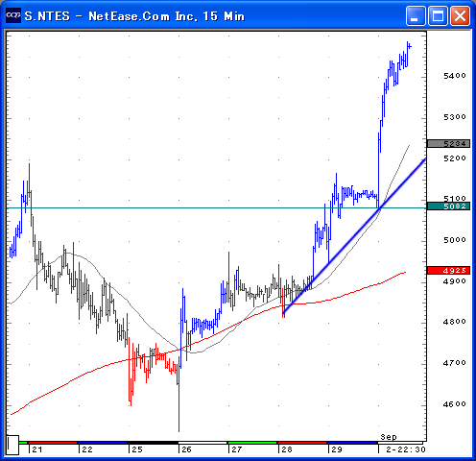Click the 5400 price axis label
The width and height of the screenshot is (476, 461).
click(455, 76)
